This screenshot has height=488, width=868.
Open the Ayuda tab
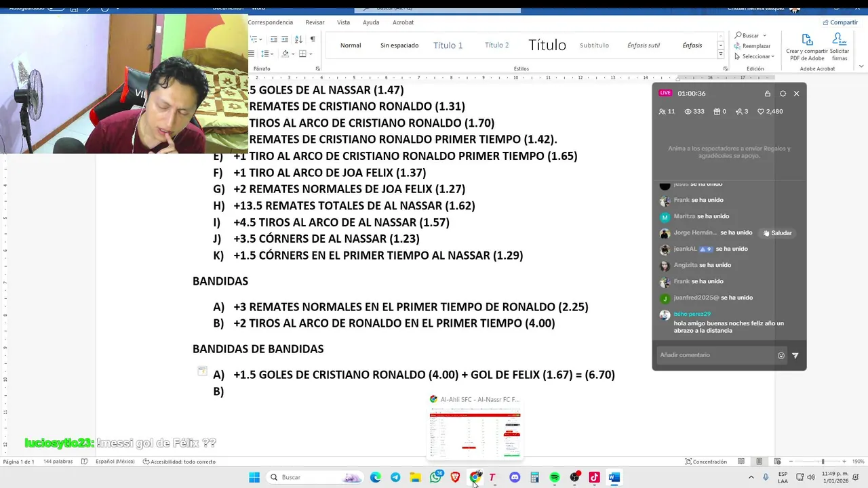click(x=371, y=22)
